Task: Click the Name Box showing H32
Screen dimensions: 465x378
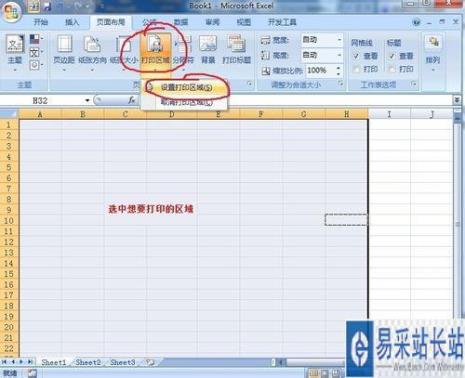Action: [42, 100]
